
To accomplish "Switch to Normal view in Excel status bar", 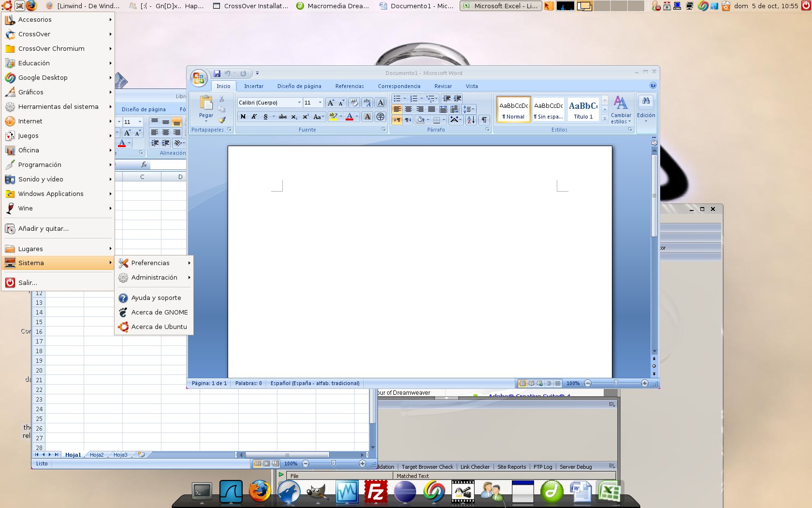I will coord(258,463).
